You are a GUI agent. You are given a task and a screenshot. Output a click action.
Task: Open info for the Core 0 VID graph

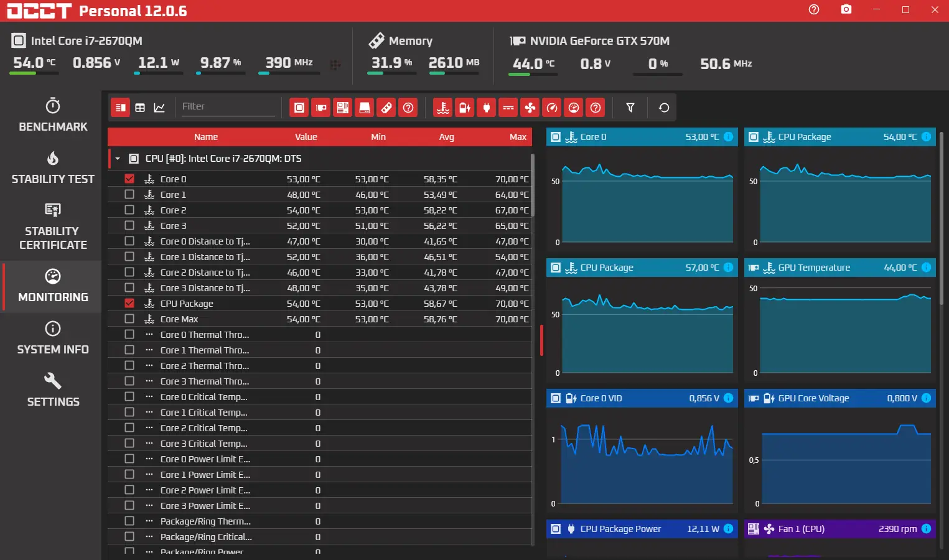[728, 398]
